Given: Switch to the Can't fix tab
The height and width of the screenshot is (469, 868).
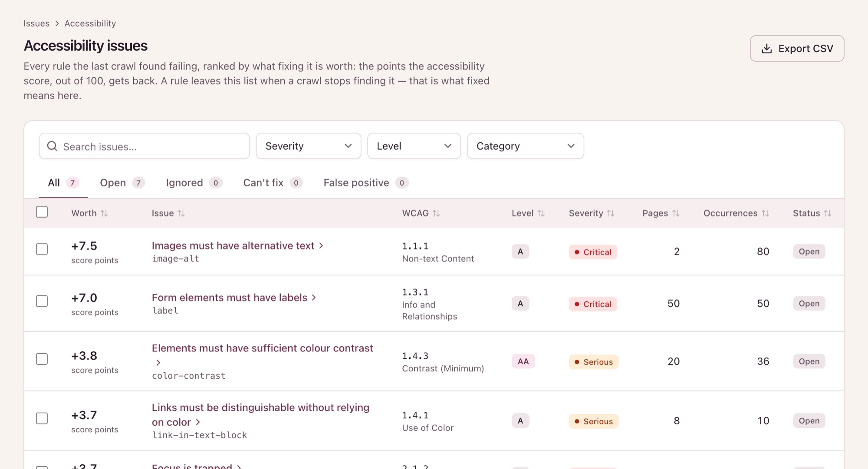Looking at the screenshot, I should coord(273,183).
